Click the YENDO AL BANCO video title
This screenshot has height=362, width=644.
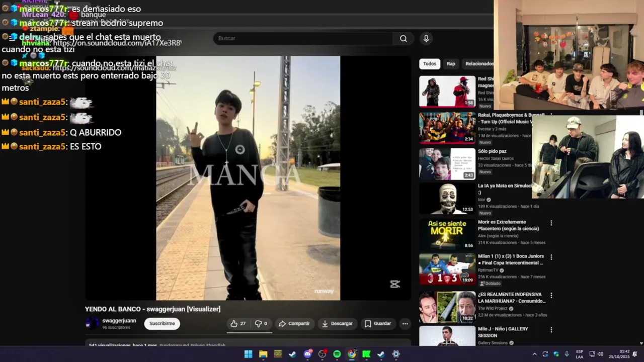[152, 309]
